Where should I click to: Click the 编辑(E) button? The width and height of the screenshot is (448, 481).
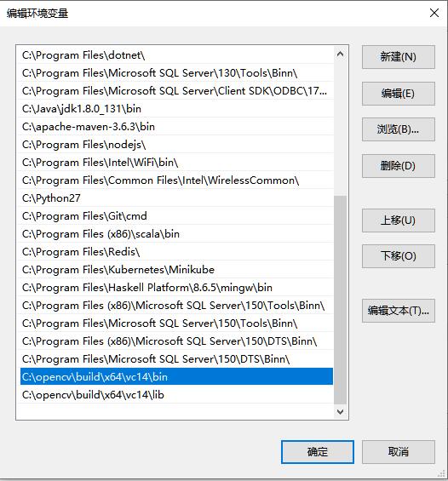pos(399,94)
